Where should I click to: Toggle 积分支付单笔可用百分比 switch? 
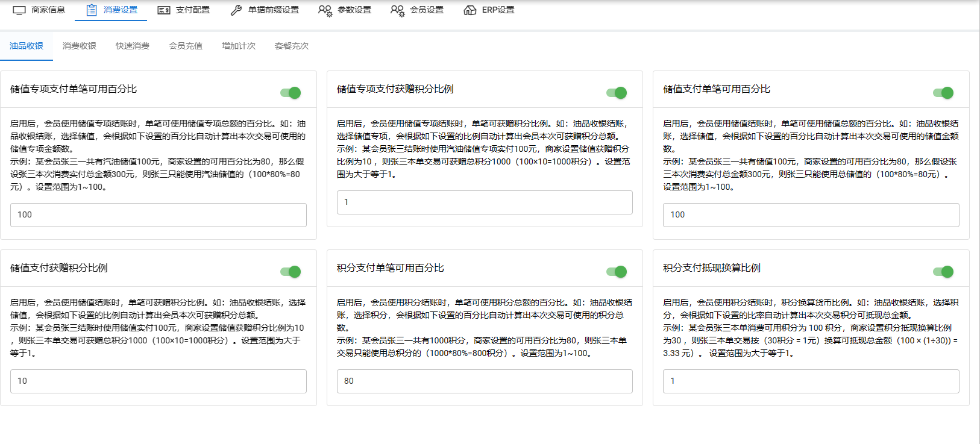[x=617, y=272]
